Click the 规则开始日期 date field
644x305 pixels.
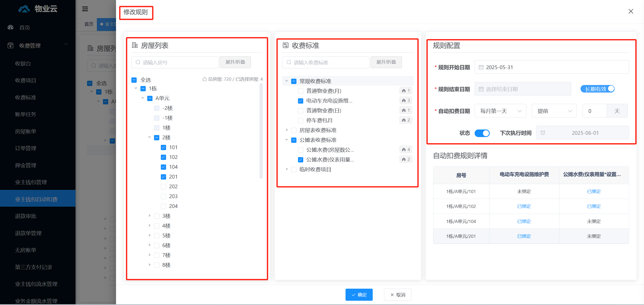tap(552, 67)
